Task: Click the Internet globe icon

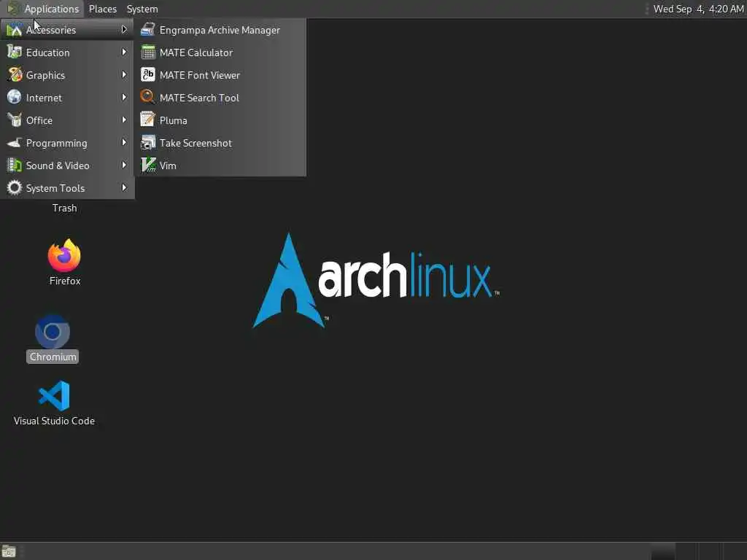Action: [x=15, y=97]
